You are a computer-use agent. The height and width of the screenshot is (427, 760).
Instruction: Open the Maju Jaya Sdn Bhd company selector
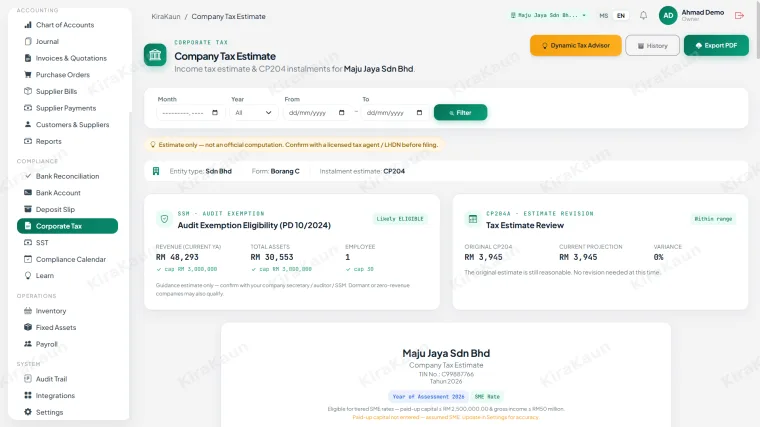(548, 16)
